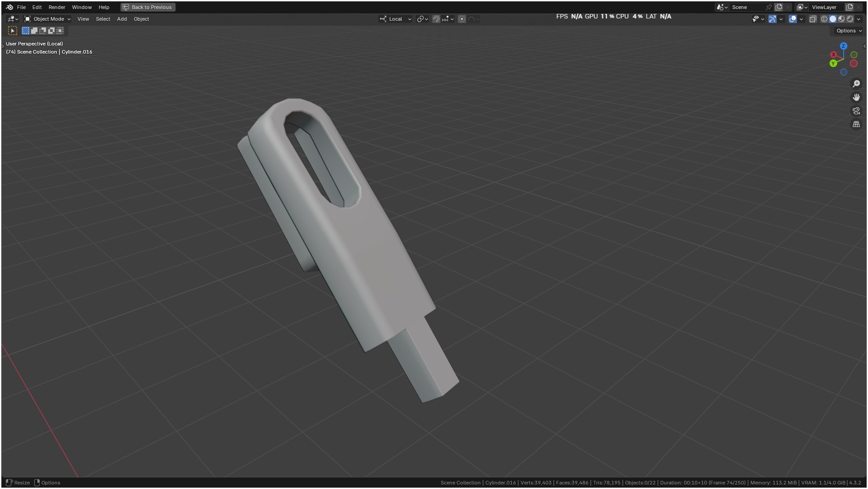Click the Z axis on navigation gizmo
868x489 pixels.
[x=844, y=46]
